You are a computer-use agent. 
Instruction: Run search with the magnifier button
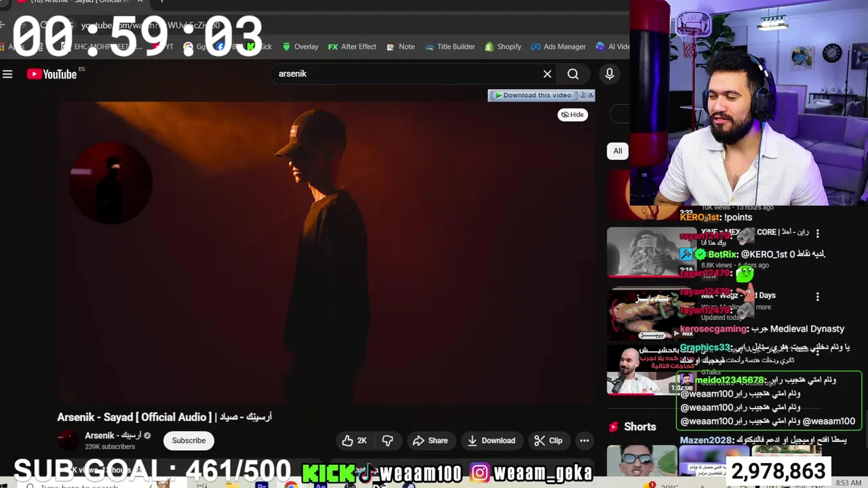(x=573, y=74)
